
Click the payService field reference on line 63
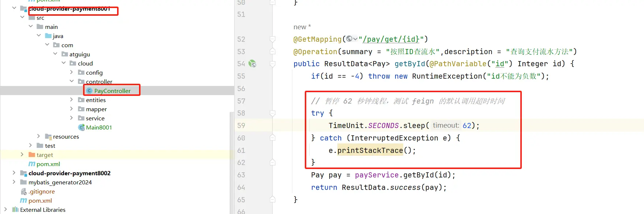coord(377,175)
